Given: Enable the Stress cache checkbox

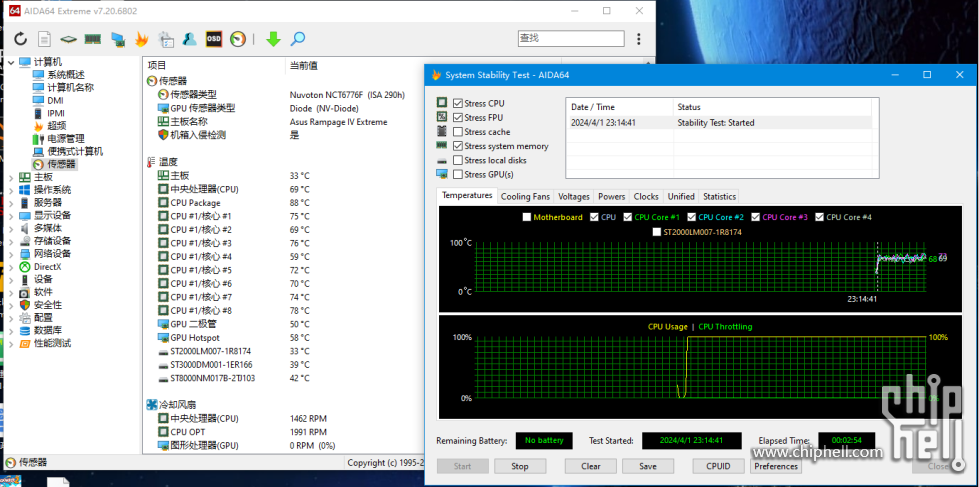Looking at the screenshot, I should pyautogui.click(x=458, y=132).
